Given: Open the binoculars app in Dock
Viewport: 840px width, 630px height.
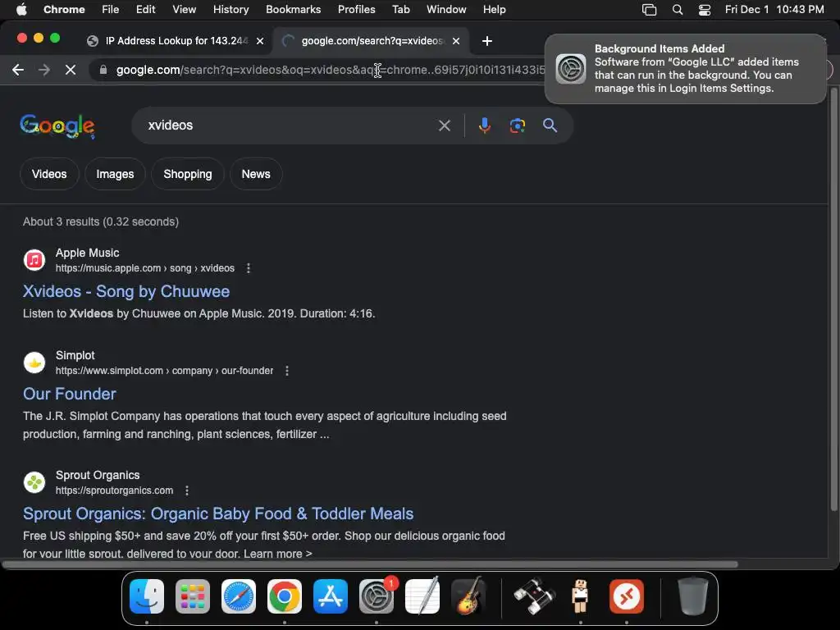Looking at the screenshot, I should [534, 596].
